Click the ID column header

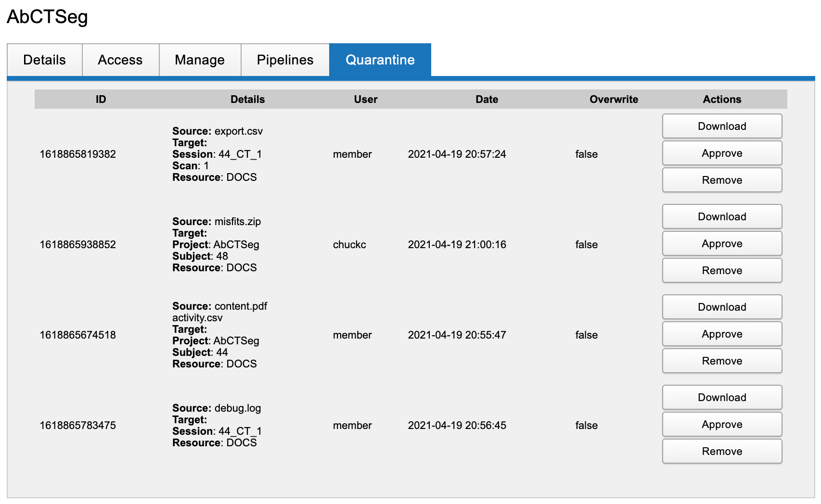point(101,100)
